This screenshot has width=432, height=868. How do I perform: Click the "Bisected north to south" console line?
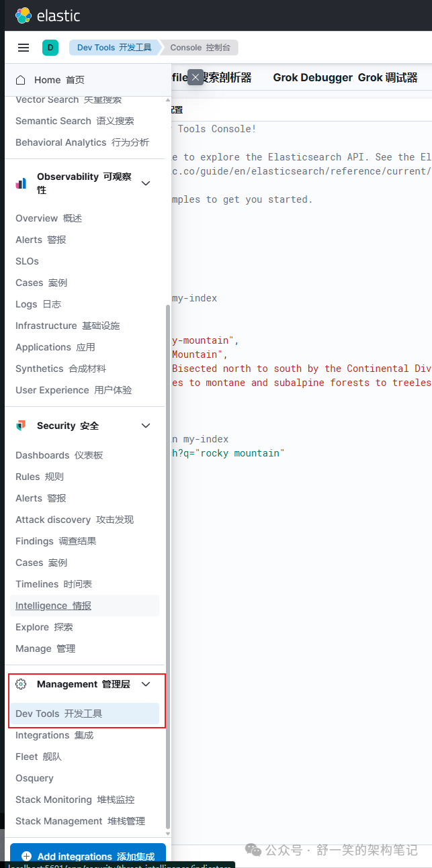click(302, 369)
